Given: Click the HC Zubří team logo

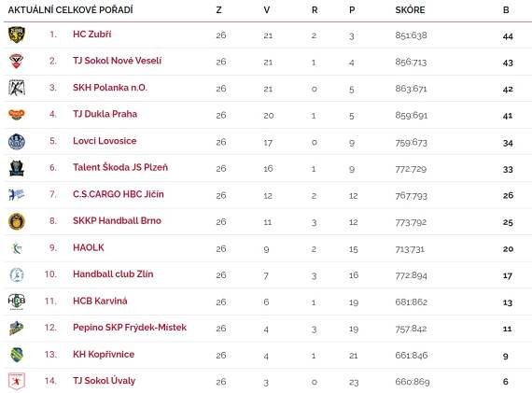Looking at the screenshot, I should click(x=17, y=35).
